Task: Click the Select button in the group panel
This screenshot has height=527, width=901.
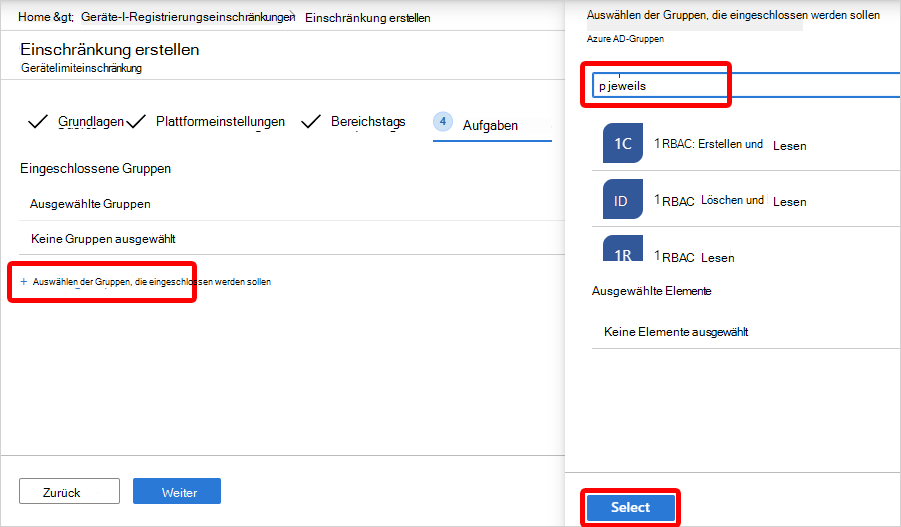Action: (x=630, y=507)
